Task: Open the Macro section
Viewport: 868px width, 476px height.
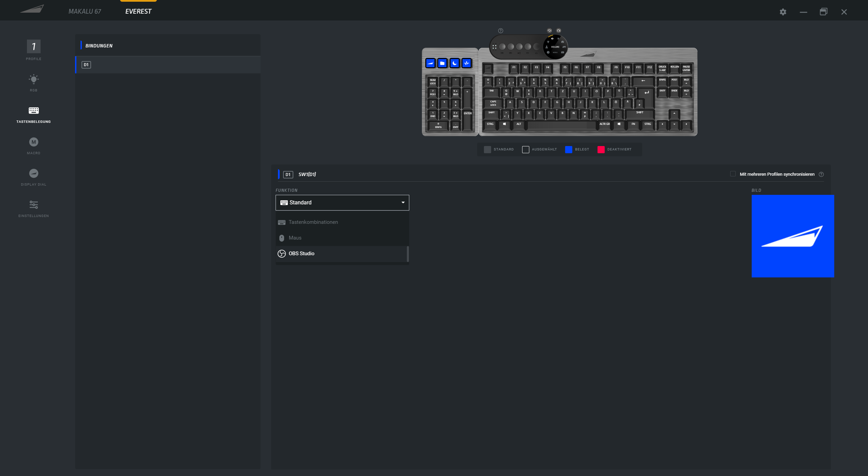Action: 33,145
